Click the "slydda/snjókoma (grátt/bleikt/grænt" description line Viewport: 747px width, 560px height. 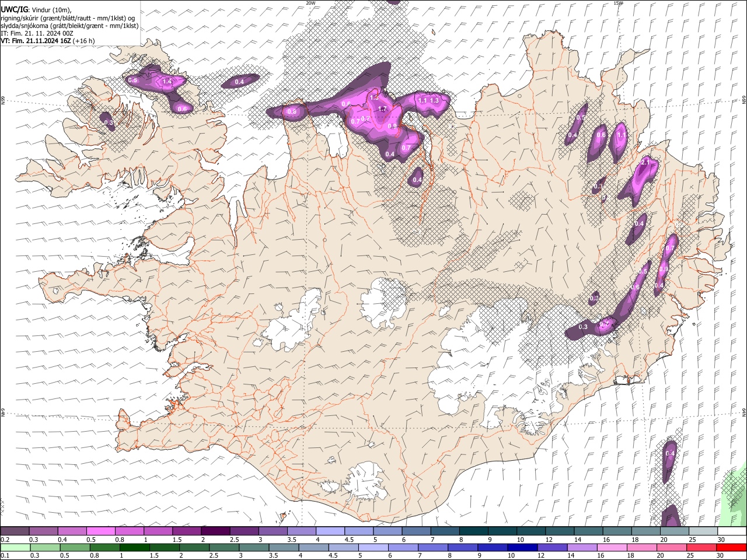click(69, 26)
